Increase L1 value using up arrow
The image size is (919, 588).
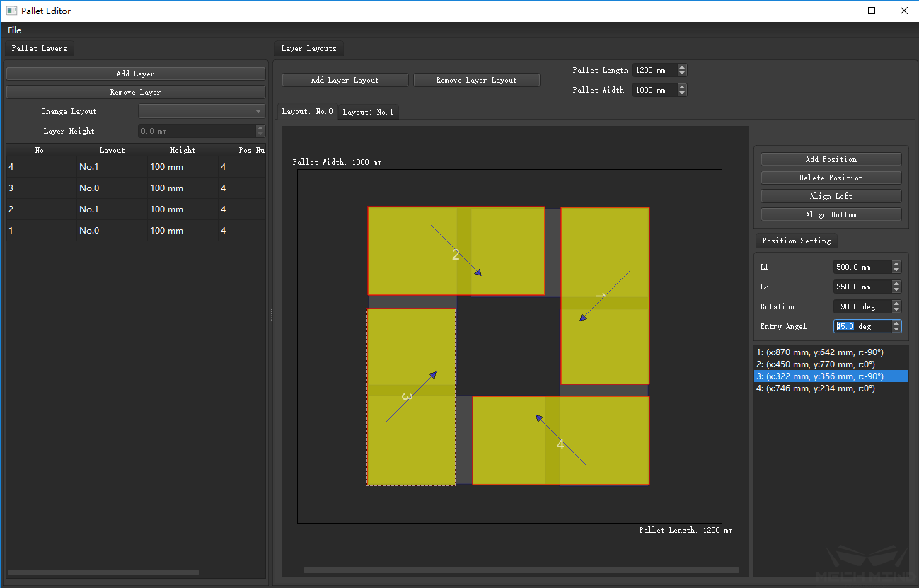(x=896, y=264)
